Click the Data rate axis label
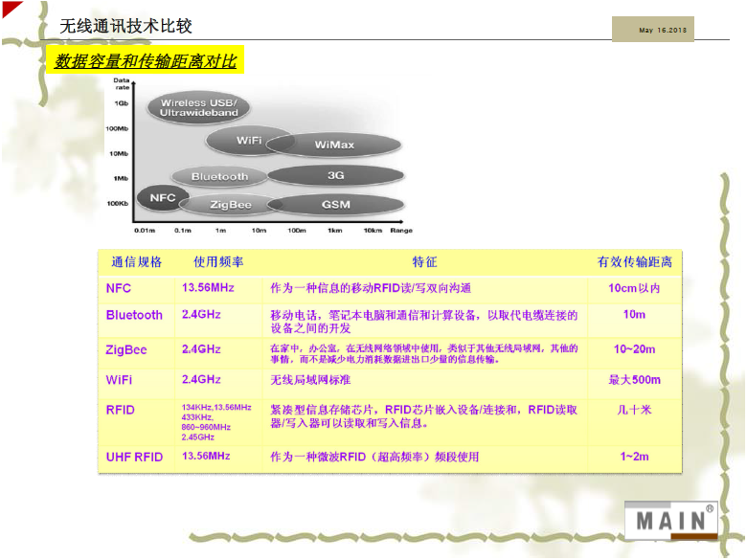The width and height of the screenshot is (747, 560). (122, 84)
